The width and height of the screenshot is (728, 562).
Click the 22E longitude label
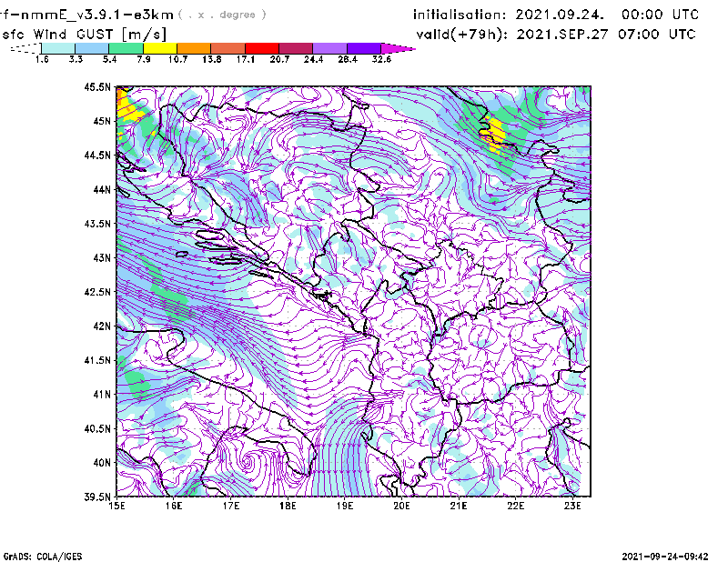pos(516,506)
